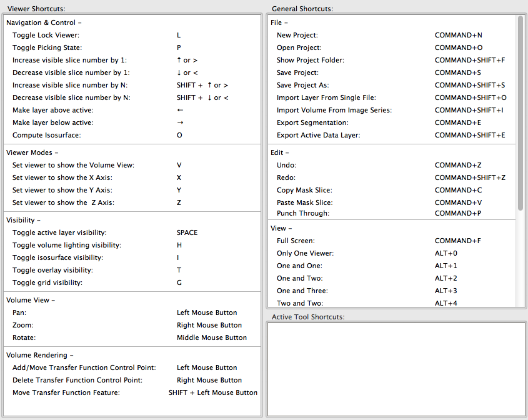Viewport: 528px width, 420px height.
Task: Click Export Active Data Layer label
Action: (x=319, y=135)
